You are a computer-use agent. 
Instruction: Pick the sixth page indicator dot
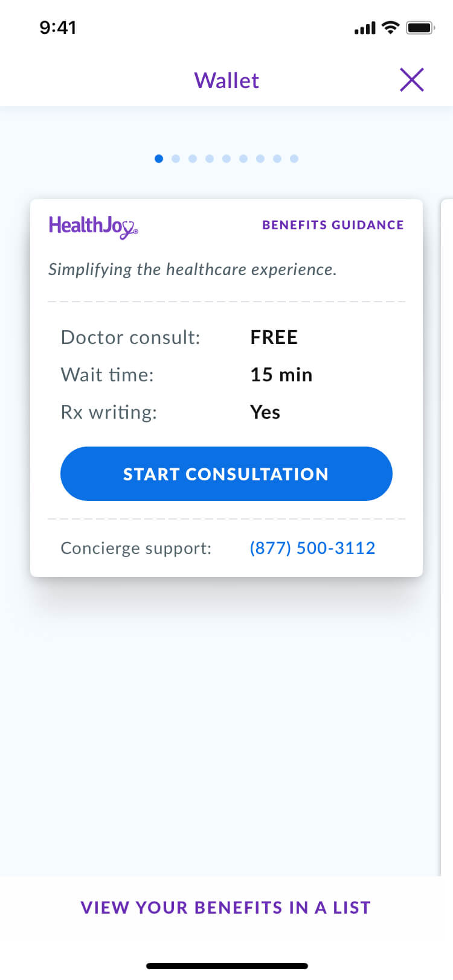pyautogui.click(x=243, y=159)
